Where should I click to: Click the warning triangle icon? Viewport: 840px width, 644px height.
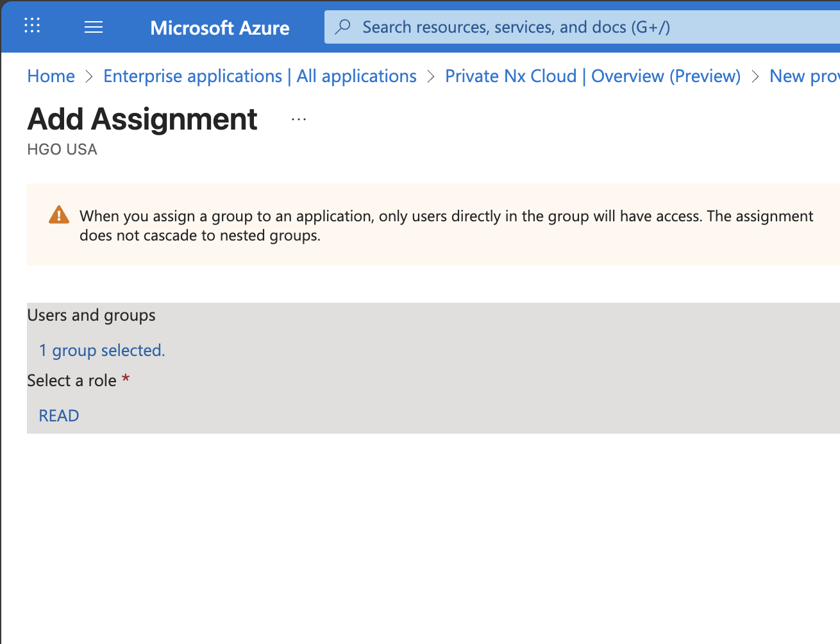pos(59,215)
